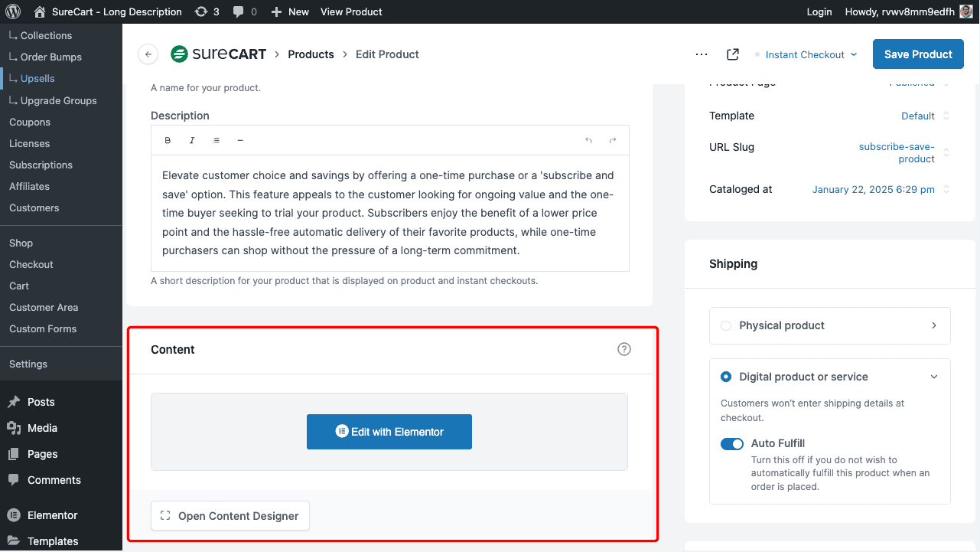Screen dimensions: 980x552
Task: Undo changes in the description editor
Action: [588, 140]
